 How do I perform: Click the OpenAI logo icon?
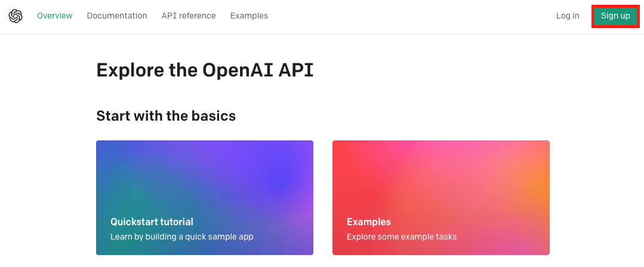tap(16, 16)
